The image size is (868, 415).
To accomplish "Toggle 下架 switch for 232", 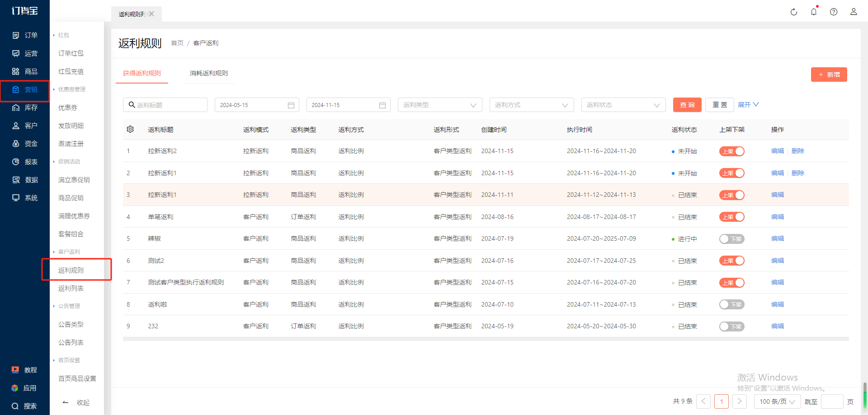I will click(731, 326).
